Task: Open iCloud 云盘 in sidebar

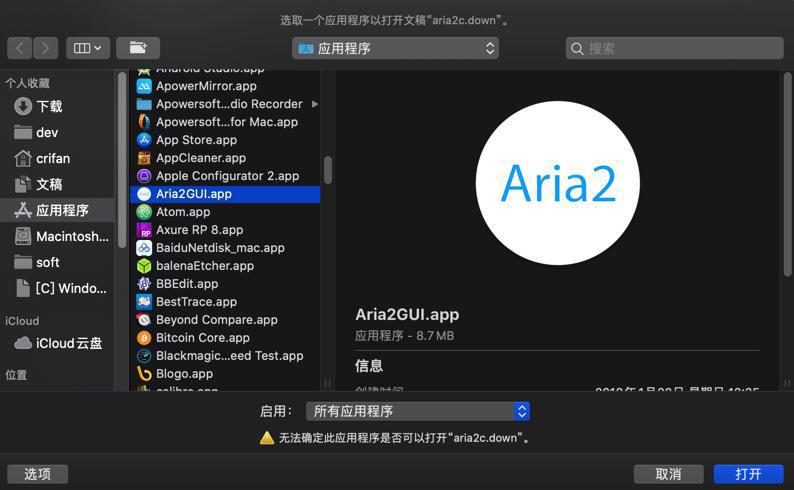Action: 57,343
